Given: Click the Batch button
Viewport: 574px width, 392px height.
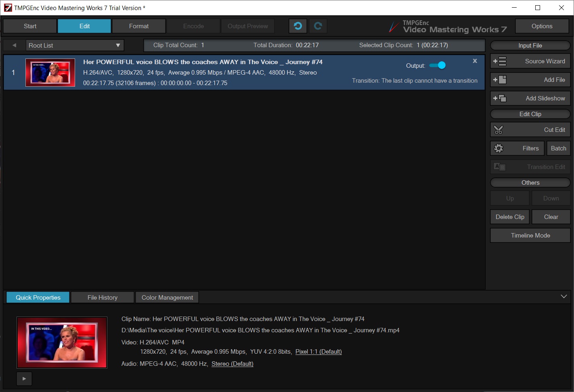Looking at the screenshot, I should point(559,148).
